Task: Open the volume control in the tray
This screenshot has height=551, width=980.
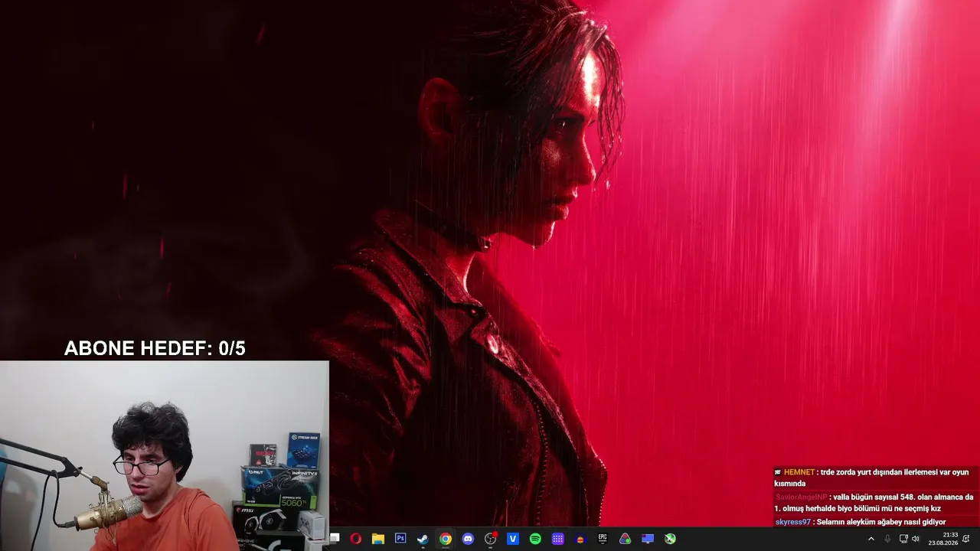Action: [x=916, y=539]
